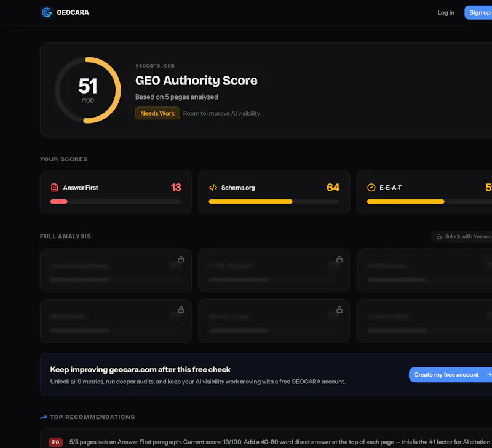The width and height of the screenshot is (492, 448).
Task: Click the Create my free account button
Action: click(450, 375)
